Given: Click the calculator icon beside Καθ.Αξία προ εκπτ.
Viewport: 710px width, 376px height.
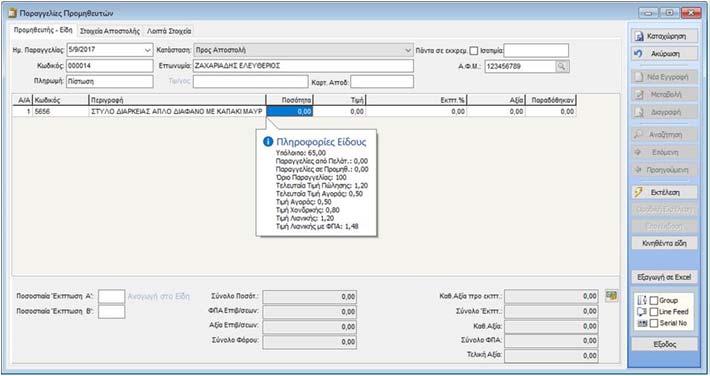Looking at the screenshot, I should (x=611, y=296).
